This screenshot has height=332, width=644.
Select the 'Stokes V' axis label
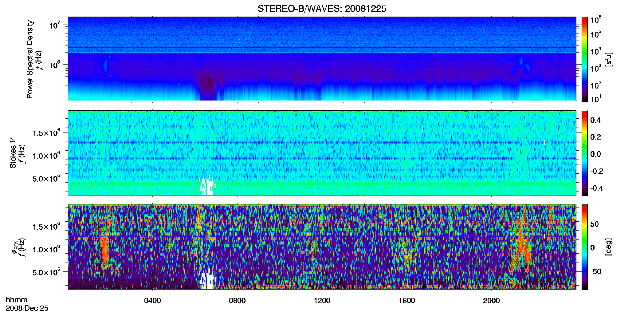(13, 152)
